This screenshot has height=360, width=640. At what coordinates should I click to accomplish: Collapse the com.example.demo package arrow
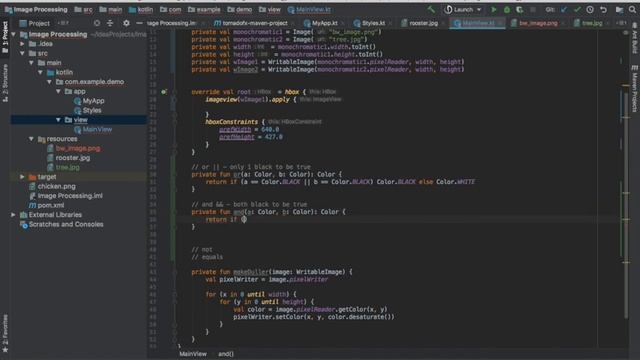[49, 82]
